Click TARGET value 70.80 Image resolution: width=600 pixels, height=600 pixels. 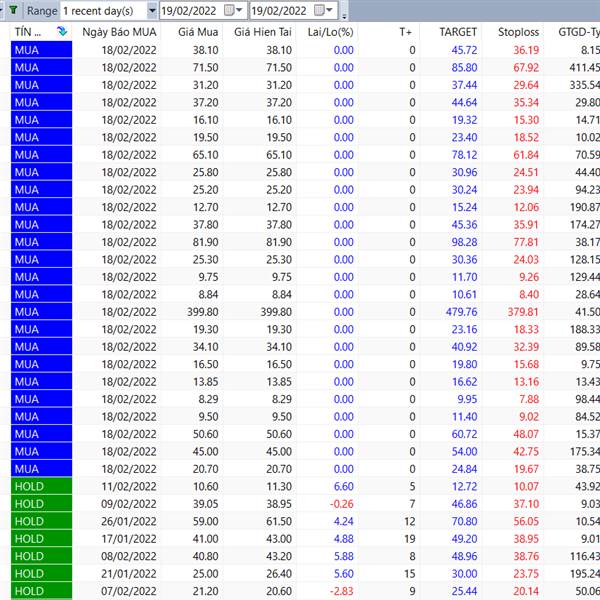[465, 521]
